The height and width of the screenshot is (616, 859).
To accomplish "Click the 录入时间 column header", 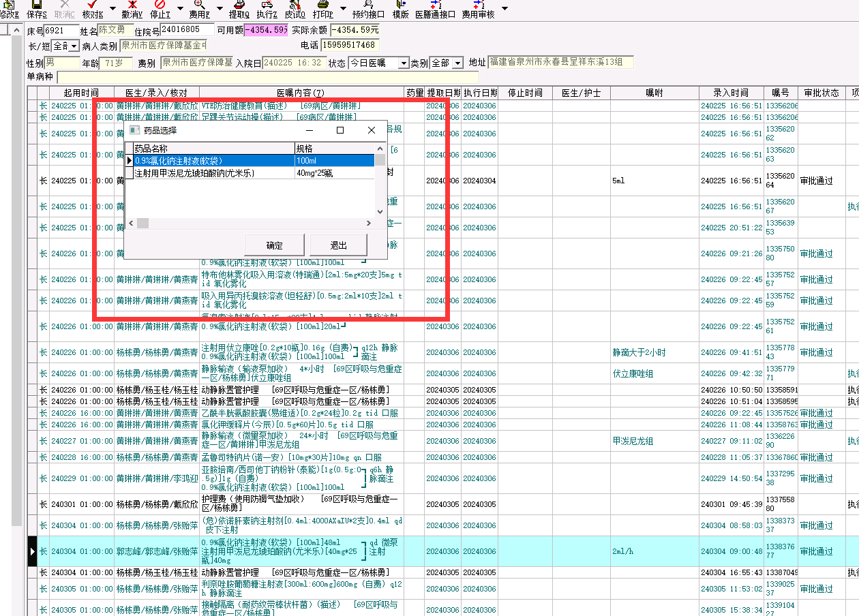I will [x=731, y=93].
